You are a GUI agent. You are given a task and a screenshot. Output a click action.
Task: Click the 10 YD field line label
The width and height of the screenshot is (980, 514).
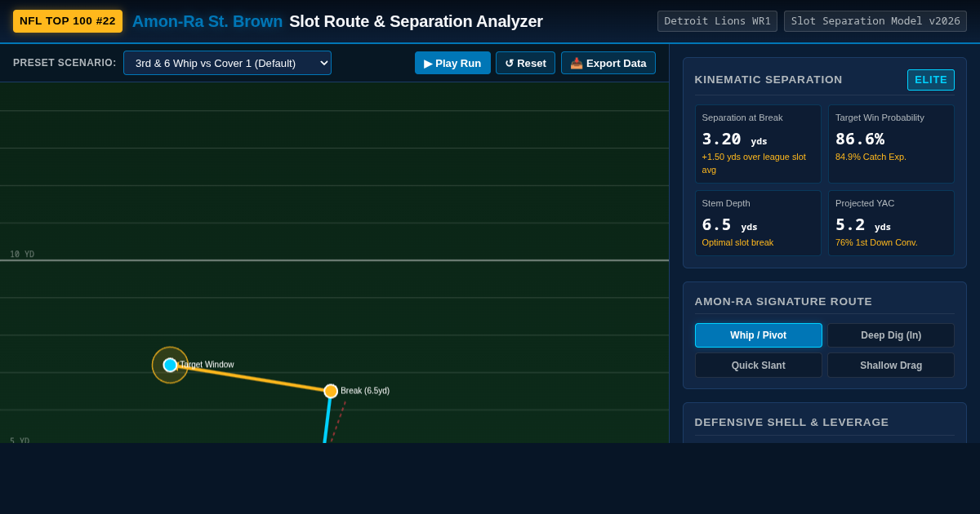[x=22, y=255]
